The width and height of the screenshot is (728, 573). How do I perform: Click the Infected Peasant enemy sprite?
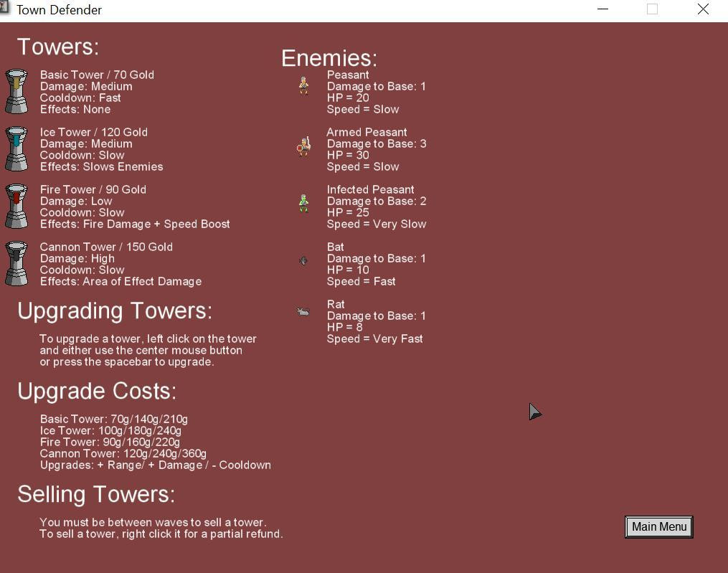(303, 204)
